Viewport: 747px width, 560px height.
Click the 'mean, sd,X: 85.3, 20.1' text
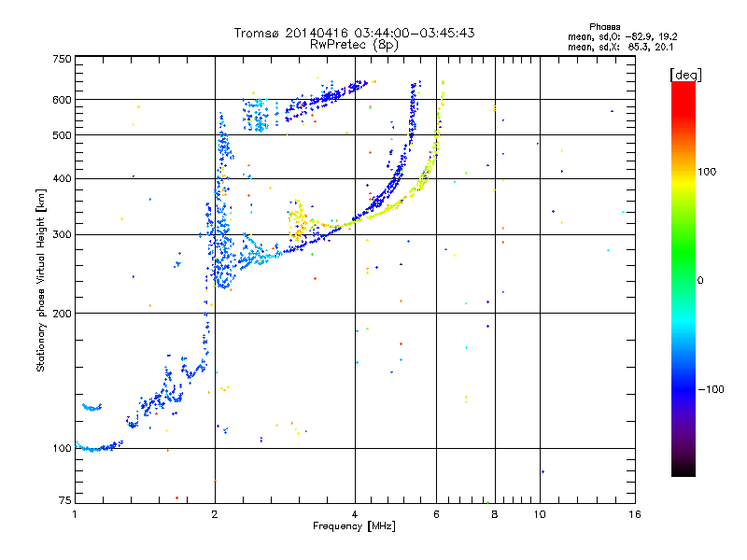[620, 47]
